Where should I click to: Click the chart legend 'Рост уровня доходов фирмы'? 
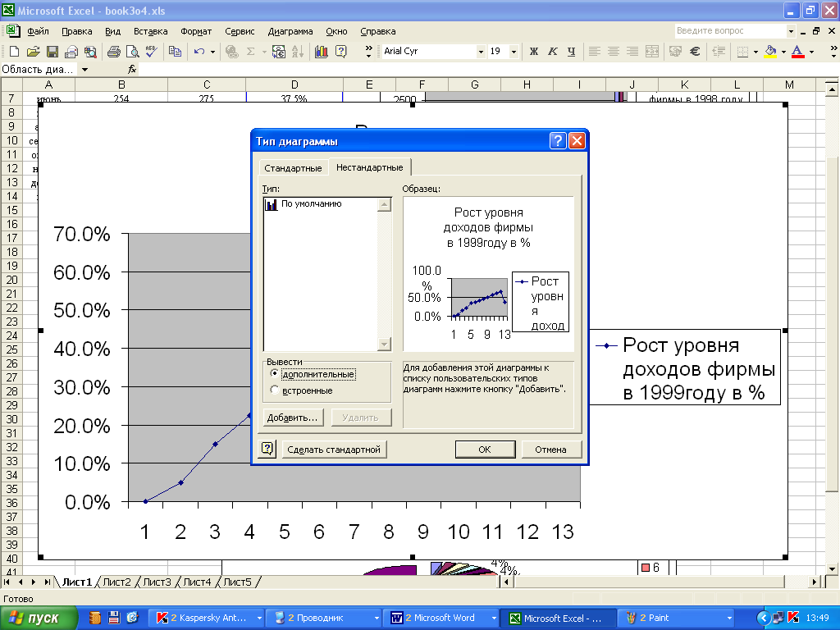685,367
